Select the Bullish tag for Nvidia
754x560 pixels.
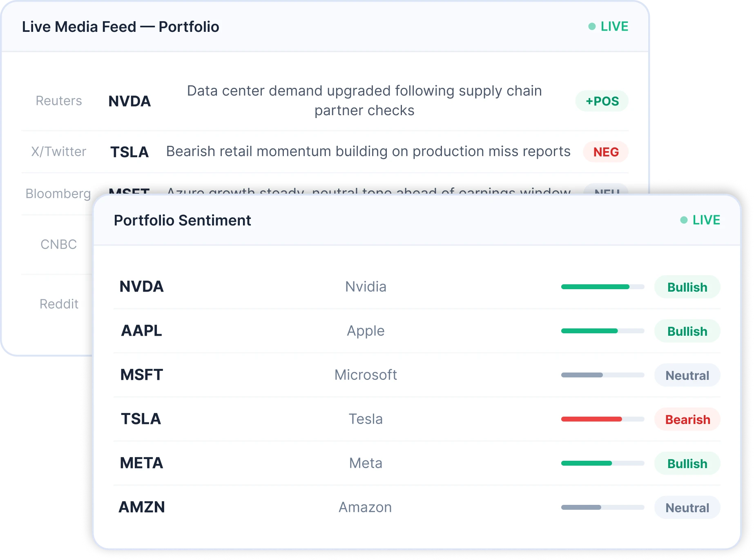pos(687,287)
